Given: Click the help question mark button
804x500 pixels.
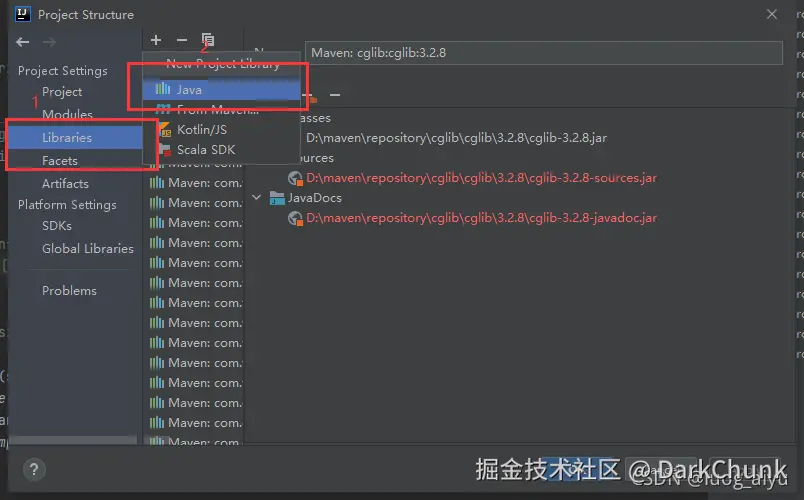Looking at the screenshot, I should [34, 469].
